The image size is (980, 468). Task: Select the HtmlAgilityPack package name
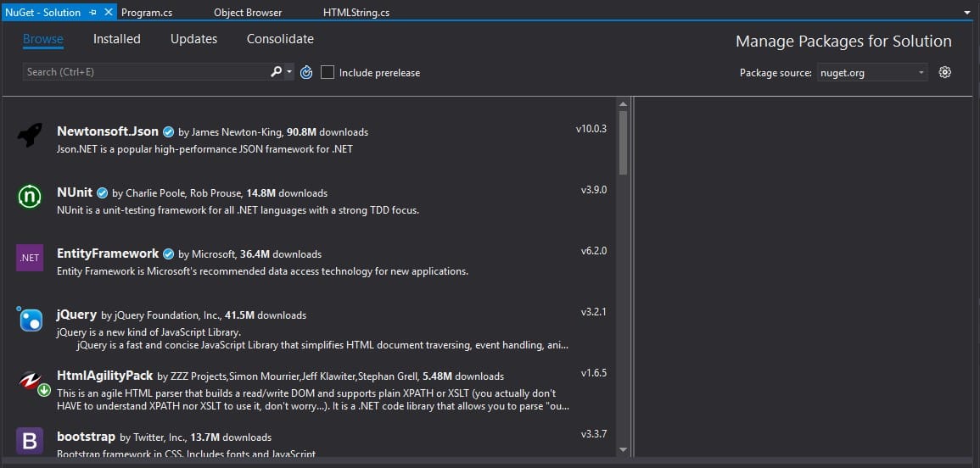pos(104,375)
